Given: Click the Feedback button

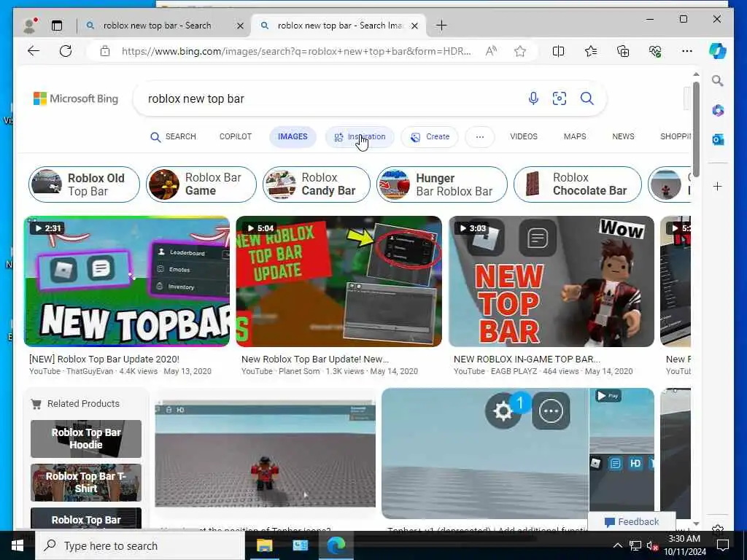Looking at the screenshot, I should pyautogui.click(x=632, y=522).
